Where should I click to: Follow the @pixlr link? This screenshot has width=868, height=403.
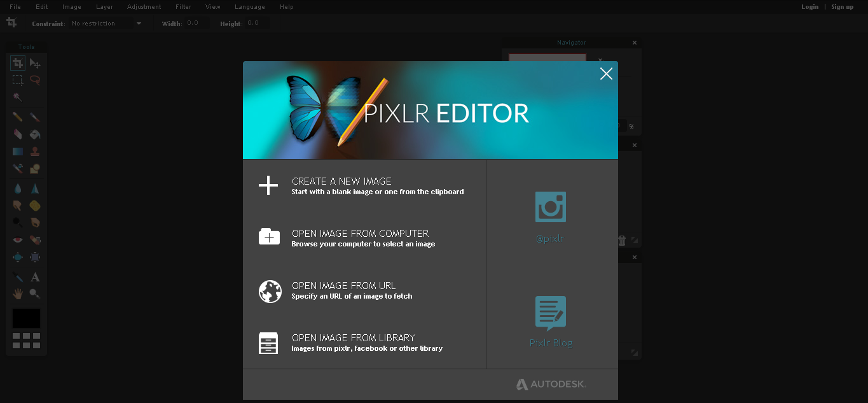click(551, 239)
